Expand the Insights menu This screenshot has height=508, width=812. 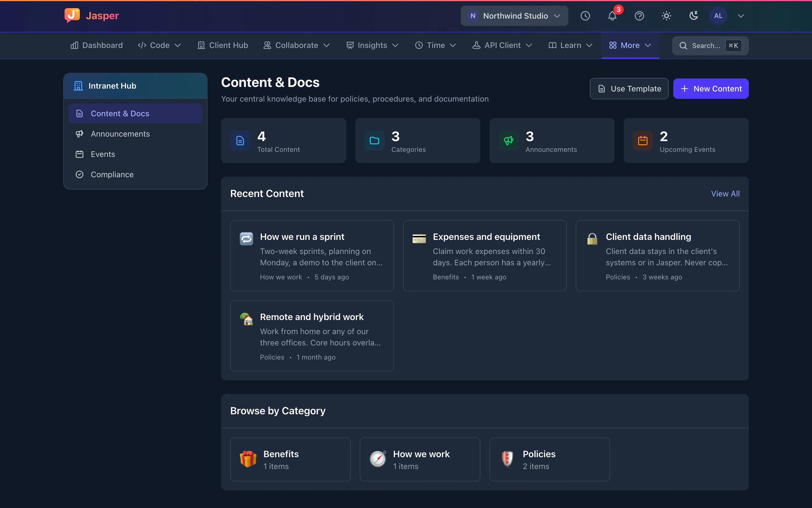[372, 45]
